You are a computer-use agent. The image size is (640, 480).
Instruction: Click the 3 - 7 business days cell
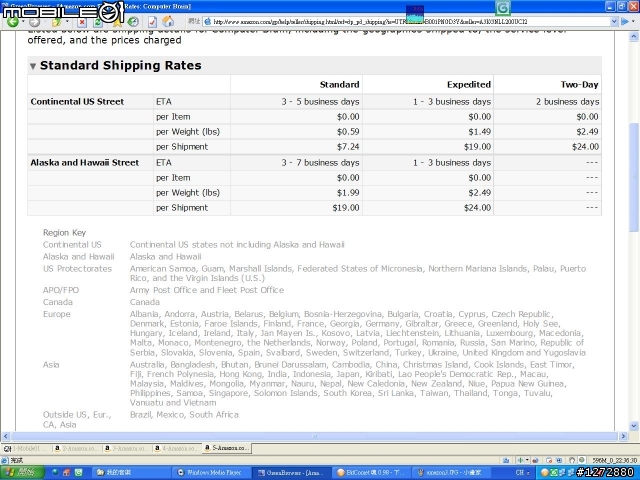[x=320, y=162]
